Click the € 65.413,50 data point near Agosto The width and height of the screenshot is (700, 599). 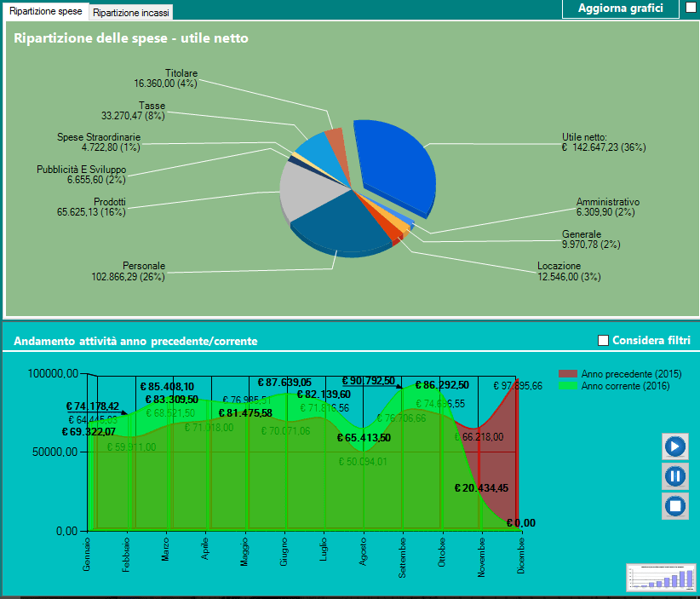click(x=365, y=435)
